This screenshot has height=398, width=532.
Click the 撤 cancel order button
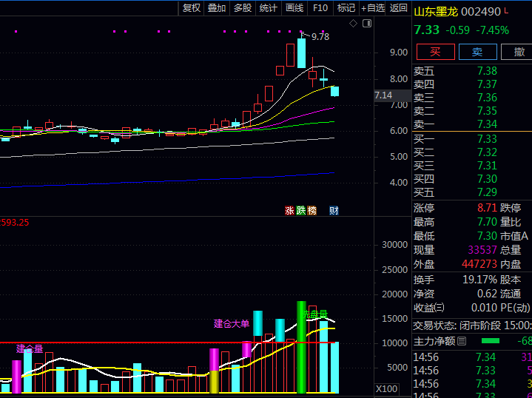516,52
